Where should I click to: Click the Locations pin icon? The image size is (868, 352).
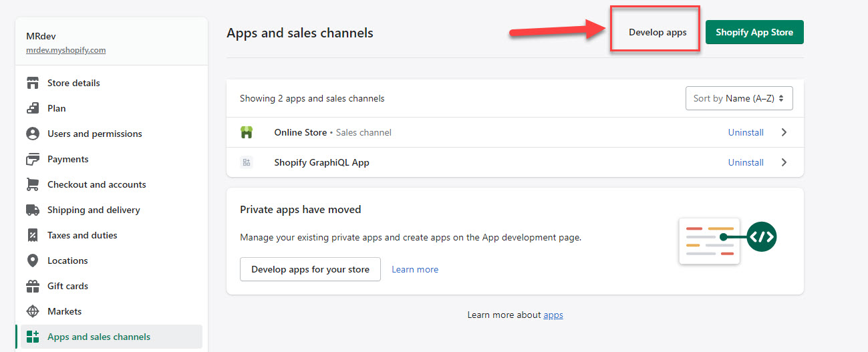pos(33,260)
